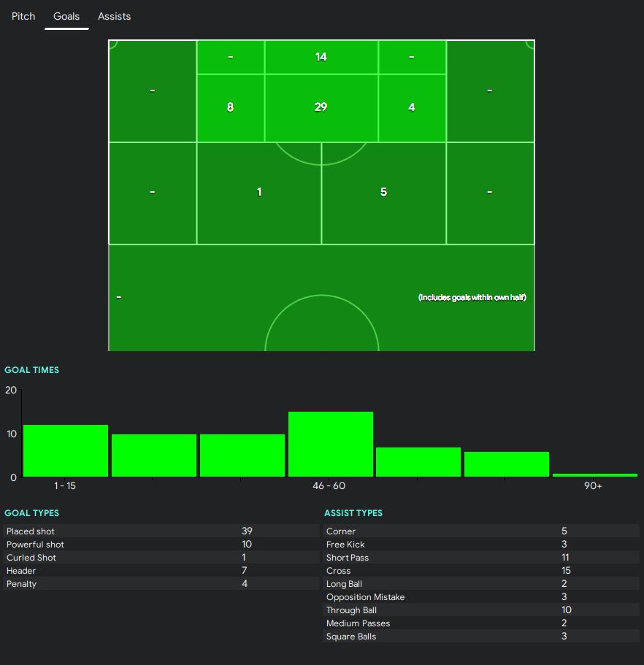The width and height of the screenshot is (644, 665).
Task: Select the pitch zone showing 1 goal
Action: [x=259, y=192]
